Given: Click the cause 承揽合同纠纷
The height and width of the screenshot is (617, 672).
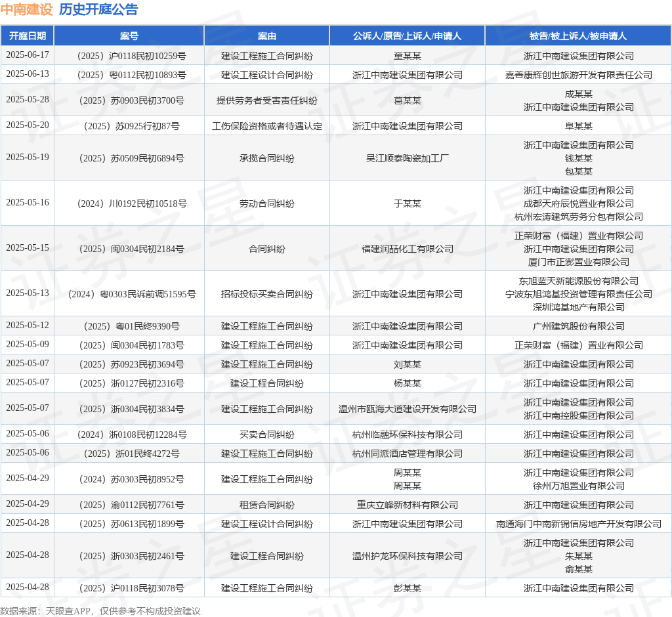Looking at the screenshot, I should 266,158.
